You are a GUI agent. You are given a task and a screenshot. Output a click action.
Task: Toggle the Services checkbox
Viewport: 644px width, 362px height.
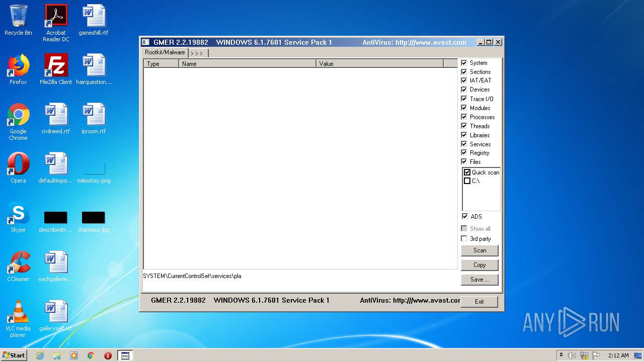464,144
